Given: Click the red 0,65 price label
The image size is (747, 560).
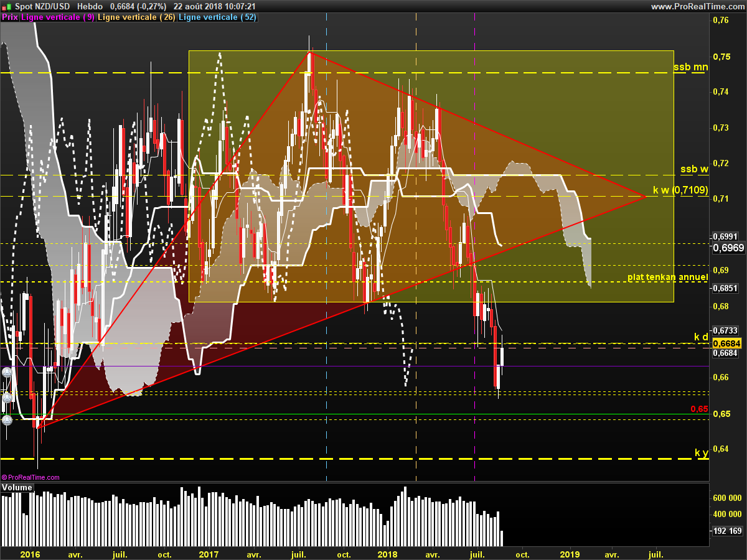Looking at the screenshot, I should pos(699,409).
